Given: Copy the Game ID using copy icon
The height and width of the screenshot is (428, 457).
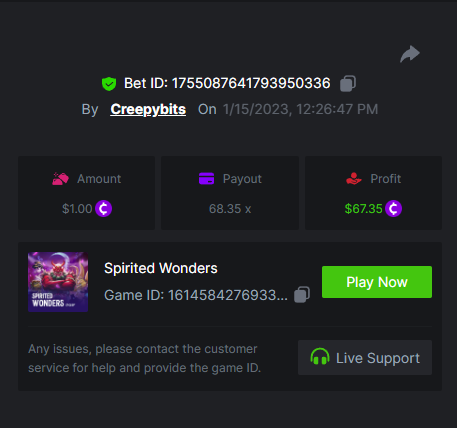Looking at the screenshot, I should (302, 295).
